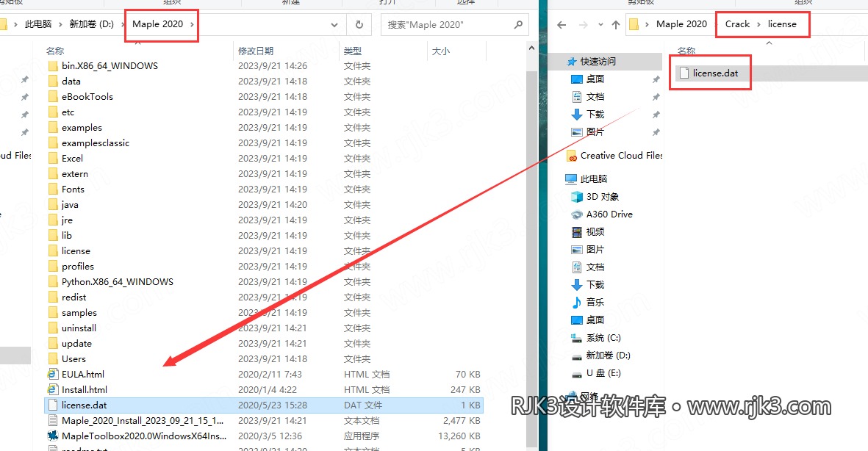The width and height of the screenshot is (868, 451).
Task: Open 视频 in the navigation pane
Action: click(x=595, y=232)
